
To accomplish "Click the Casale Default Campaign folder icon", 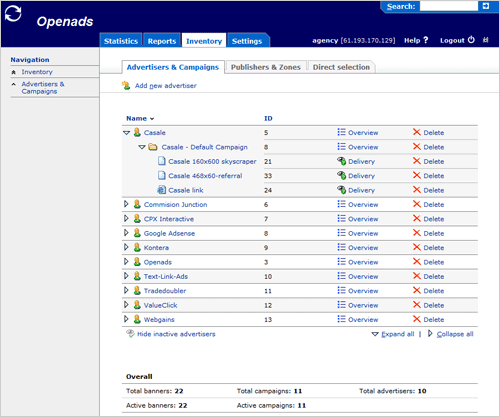I will click(x=153, y=147).
